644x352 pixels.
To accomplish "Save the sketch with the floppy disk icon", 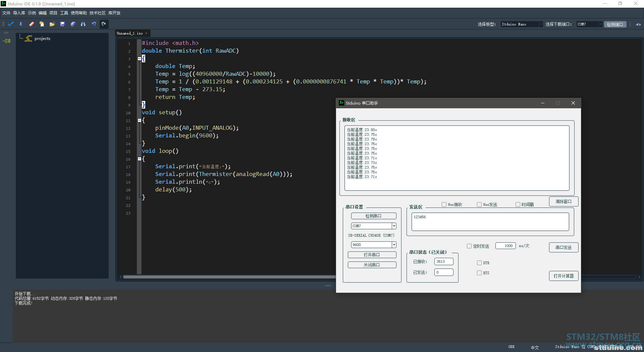I will (x=62, y=24).
